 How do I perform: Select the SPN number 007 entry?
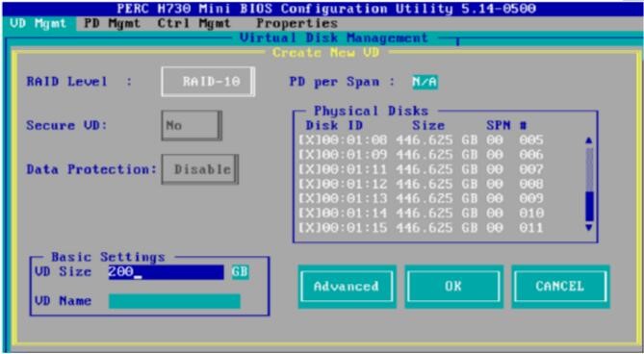(x=531, y=169)
